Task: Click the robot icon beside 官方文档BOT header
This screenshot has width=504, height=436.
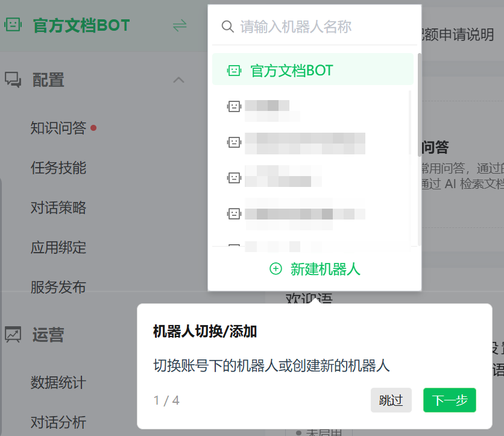Action: 13,25
